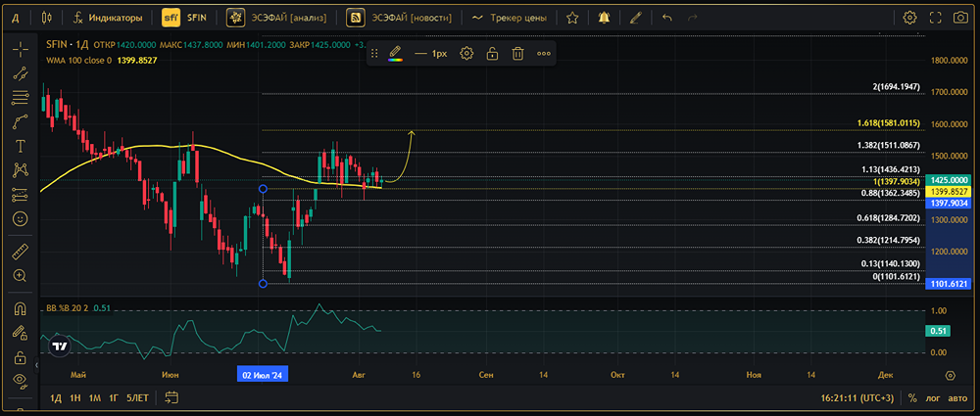Click the camera snapshot icon

959,18
